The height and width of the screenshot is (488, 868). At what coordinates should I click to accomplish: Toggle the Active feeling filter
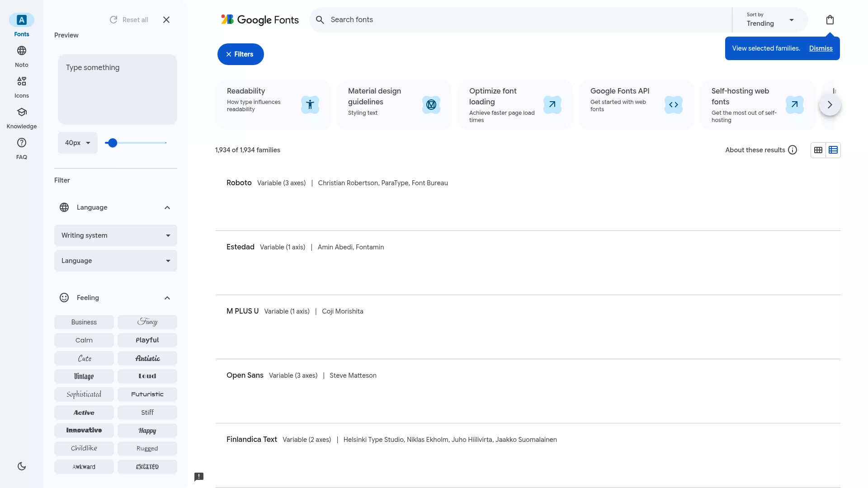tap(84, 413)
